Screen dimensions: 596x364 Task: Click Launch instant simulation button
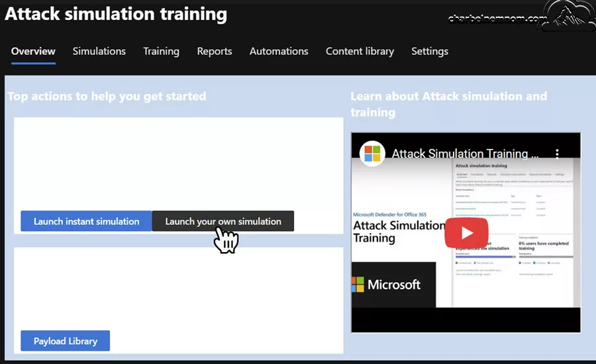click(x=86, y=221)
